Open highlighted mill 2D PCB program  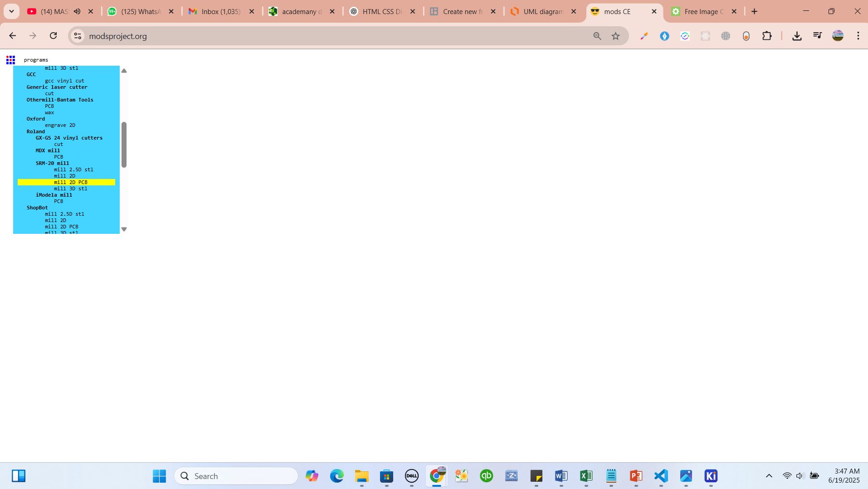pos(66,182)
